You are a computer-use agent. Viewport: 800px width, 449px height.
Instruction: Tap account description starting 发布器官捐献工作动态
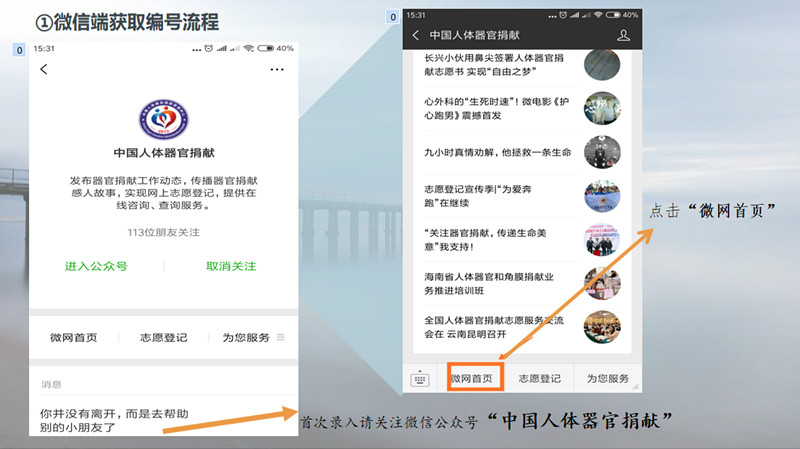click(x=164, y=193)
